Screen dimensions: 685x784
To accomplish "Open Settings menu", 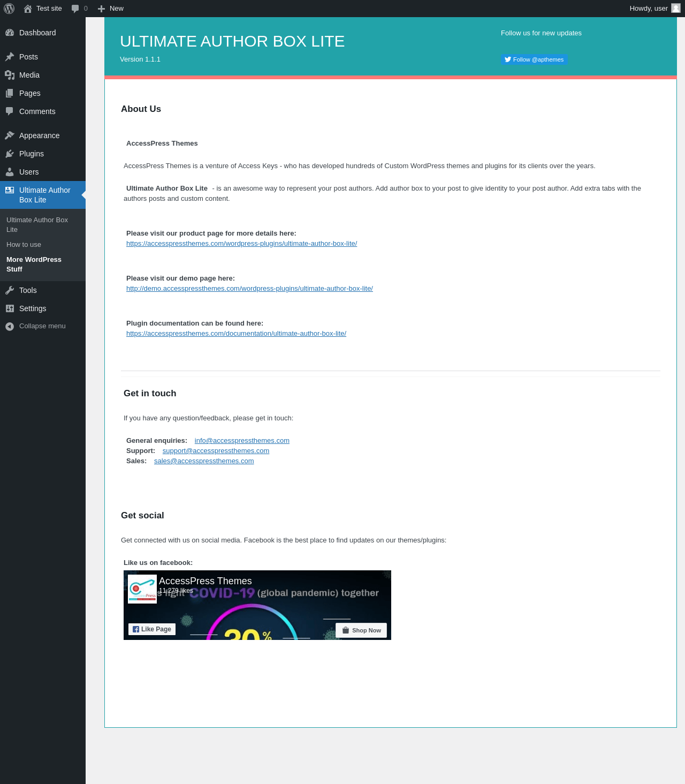I will pos(43,308).
